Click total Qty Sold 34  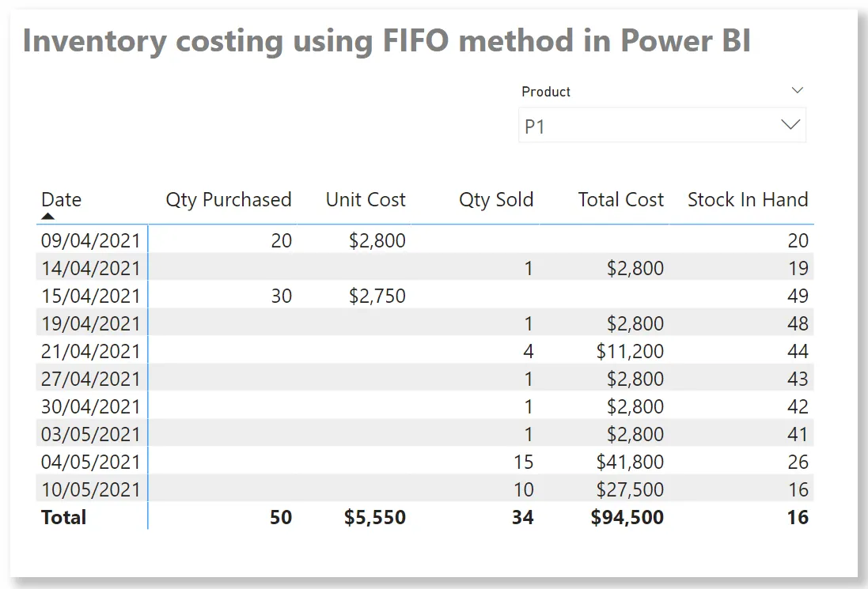(522, 517)
